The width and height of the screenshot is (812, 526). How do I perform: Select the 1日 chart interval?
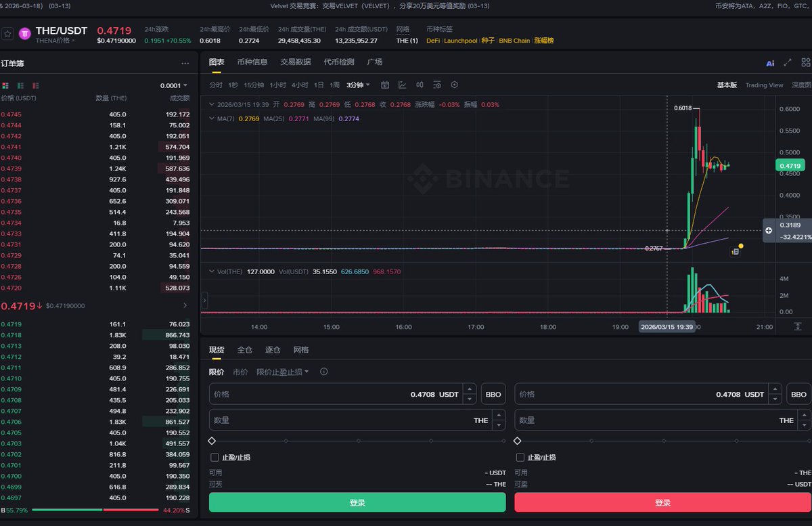319,85
